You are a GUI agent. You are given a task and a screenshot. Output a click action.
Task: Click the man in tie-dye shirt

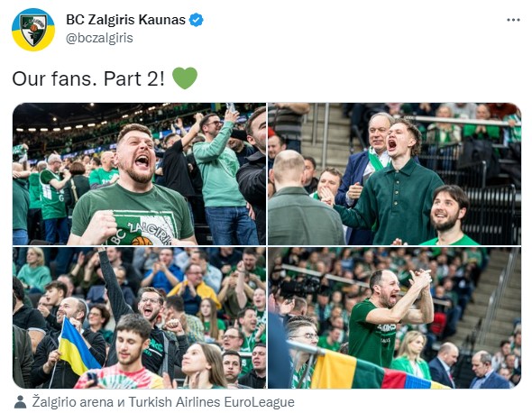tap(123, 353)
